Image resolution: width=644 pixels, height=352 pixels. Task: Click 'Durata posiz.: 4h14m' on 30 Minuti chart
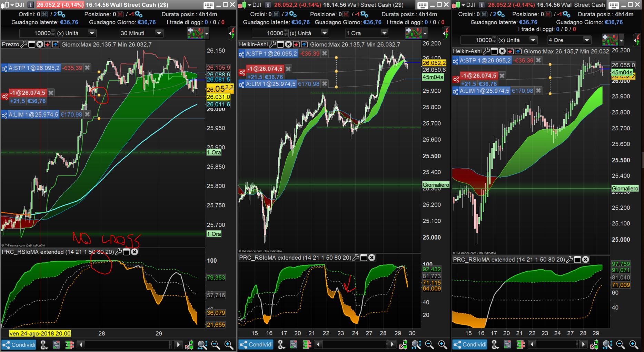[189, 14]
